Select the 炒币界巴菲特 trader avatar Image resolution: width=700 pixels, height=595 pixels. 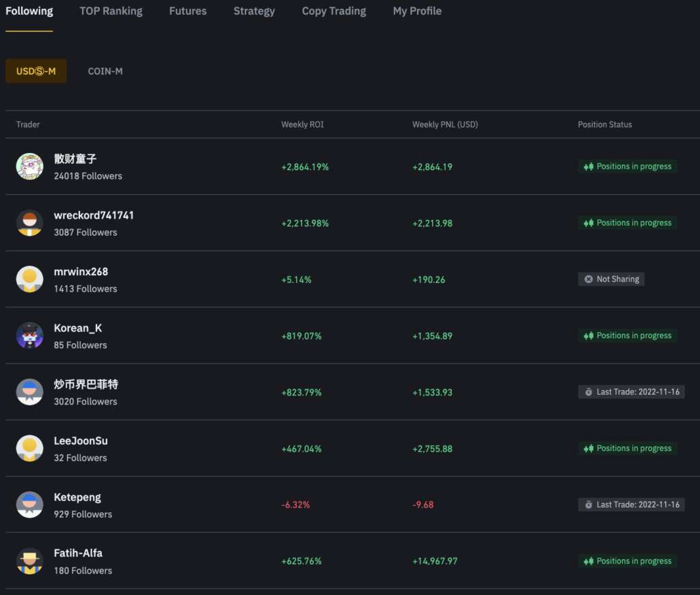(x=29, y=392)
